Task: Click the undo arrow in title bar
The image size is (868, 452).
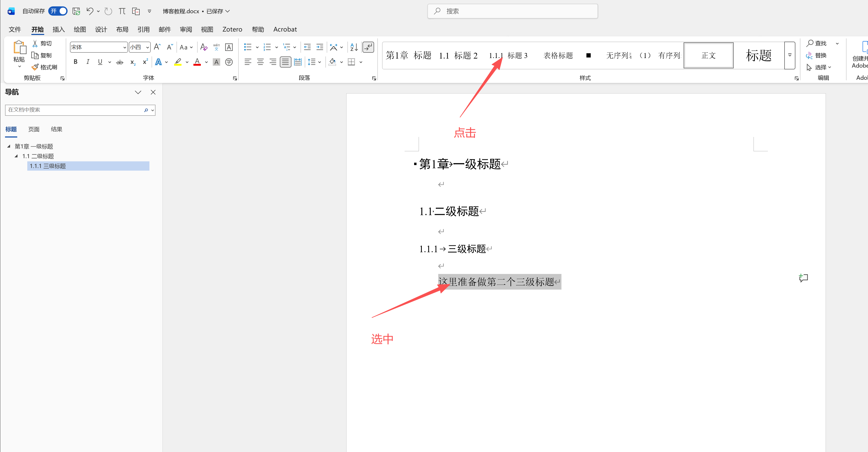Action: 89,11
